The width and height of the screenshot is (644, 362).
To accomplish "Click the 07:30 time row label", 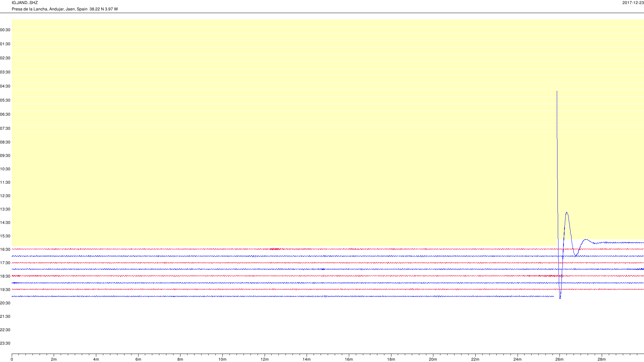I will (x=5, y=128).
